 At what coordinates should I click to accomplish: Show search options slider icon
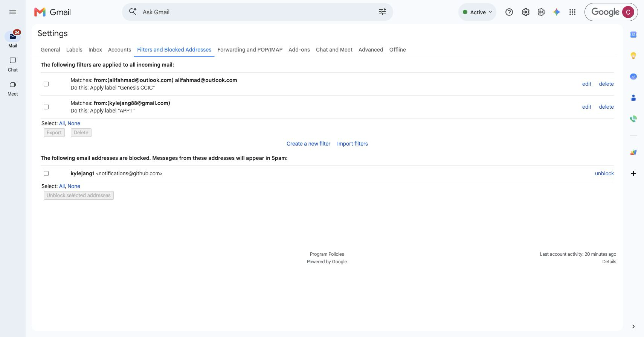[x=382, y=12]
